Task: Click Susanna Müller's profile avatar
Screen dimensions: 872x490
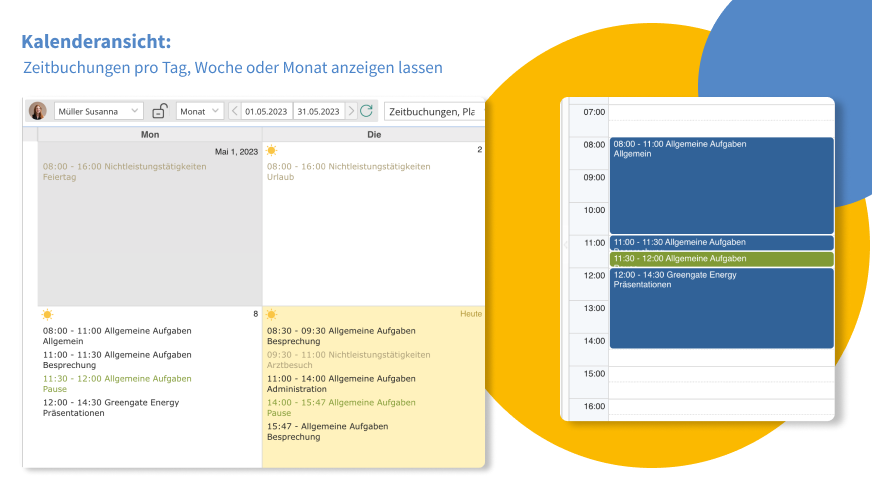Action: (38, 111)
